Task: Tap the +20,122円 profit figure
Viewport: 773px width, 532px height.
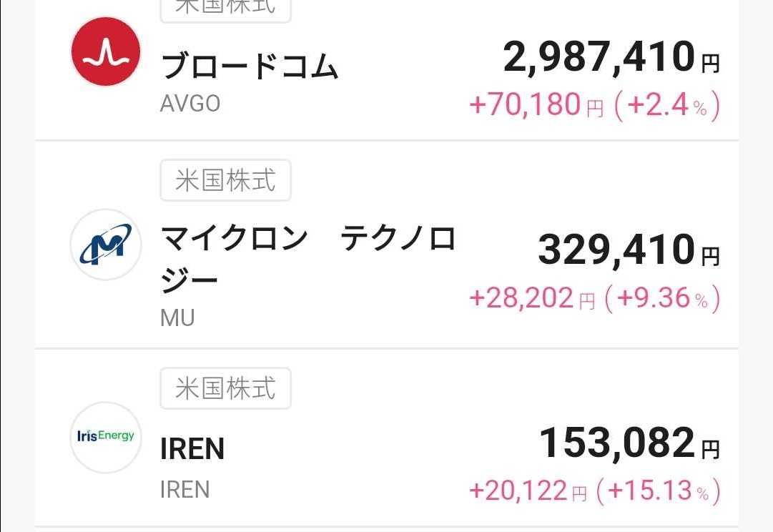Action: (x=528, y=491)
